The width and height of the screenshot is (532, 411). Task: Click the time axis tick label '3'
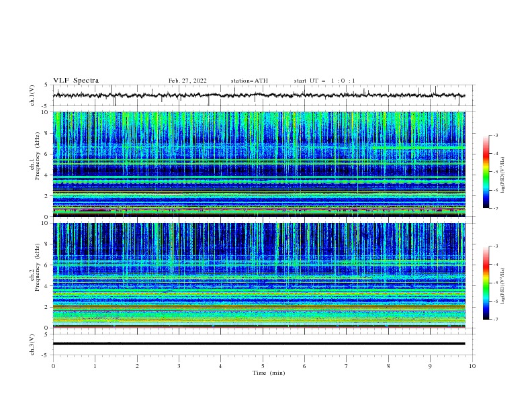[x=179, y=366]
